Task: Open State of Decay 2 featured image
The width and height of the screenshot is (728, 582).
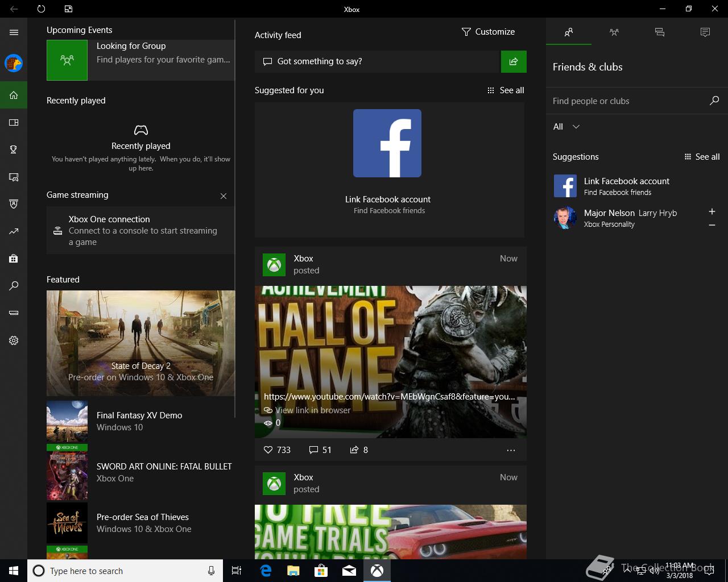Action: [x=140, y=343]
